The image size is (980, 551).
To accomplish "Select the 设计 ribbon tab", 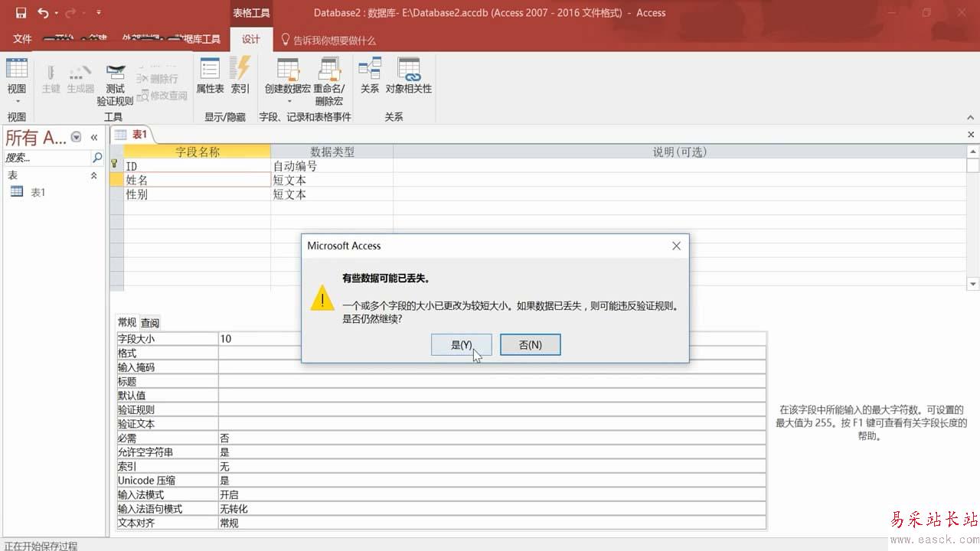I will point(251,40).
